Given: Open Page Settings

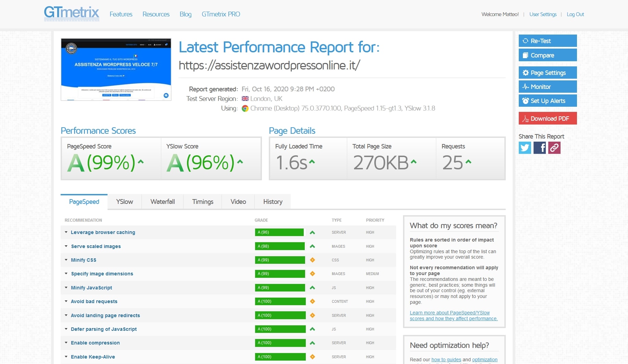Looking at the screenshot, I should coord(548,73).
